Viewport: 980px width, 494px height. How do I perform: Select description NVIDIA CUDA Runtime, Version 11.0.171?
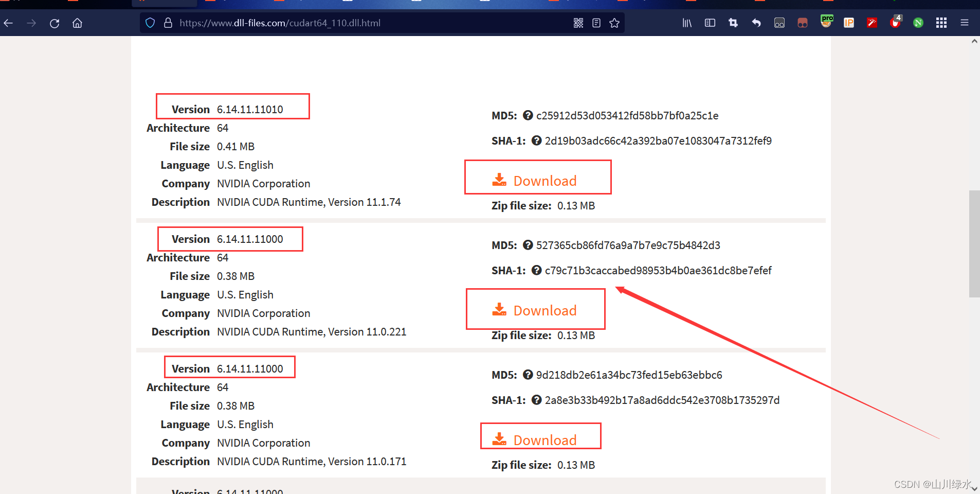click(x=312, y=462)
